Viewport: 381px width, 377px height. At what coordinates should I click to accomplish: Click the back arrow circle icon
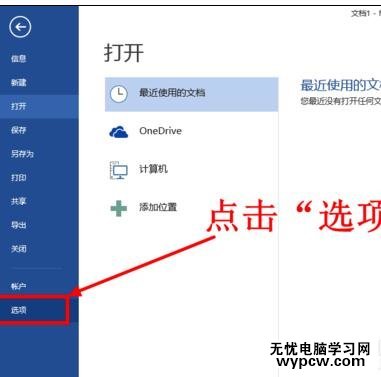pos(20,27)
